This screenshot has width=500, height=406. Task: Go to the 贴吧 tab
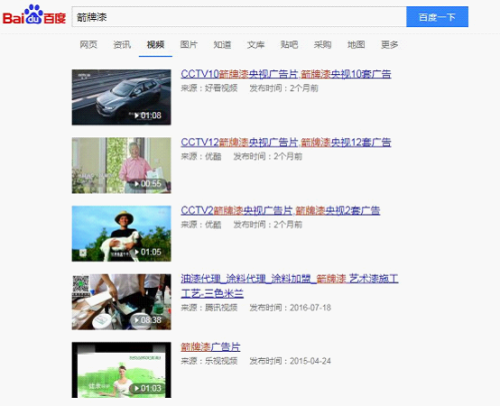click(x=289, y=45)
